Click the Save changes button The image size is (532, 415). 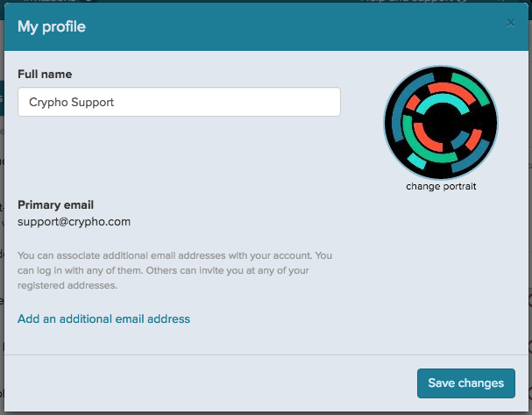[466, 383]
